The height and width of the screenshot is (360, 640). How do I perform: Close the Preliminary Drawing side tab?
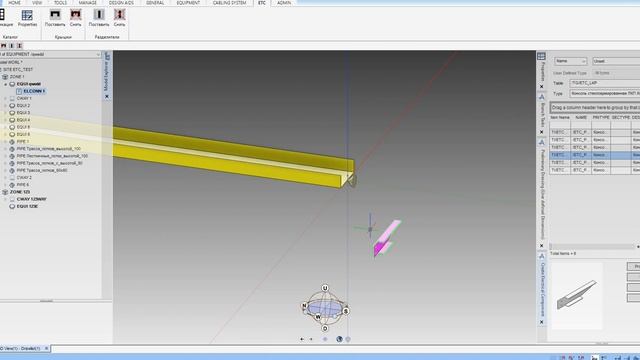(542, 246)
